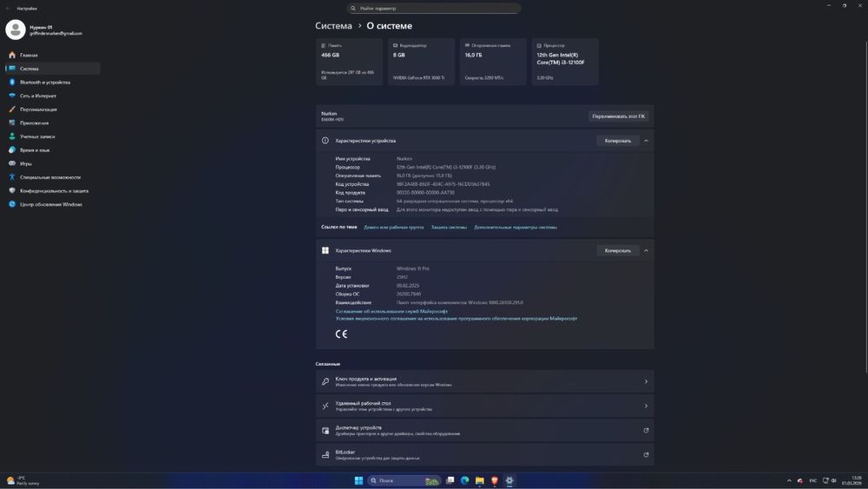This screenshot has width=868, height=489.
Task: Launch Диспетчер устройств from related settings
Action: coord(484,430)
